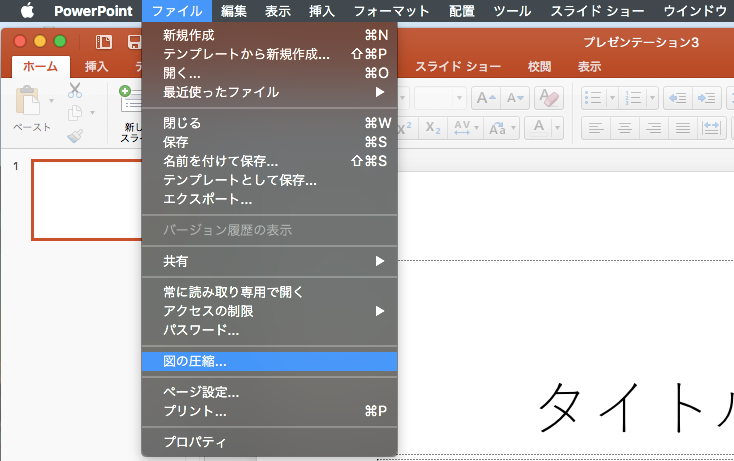Open the フォーマット menu in menu bar

point(391,11)
